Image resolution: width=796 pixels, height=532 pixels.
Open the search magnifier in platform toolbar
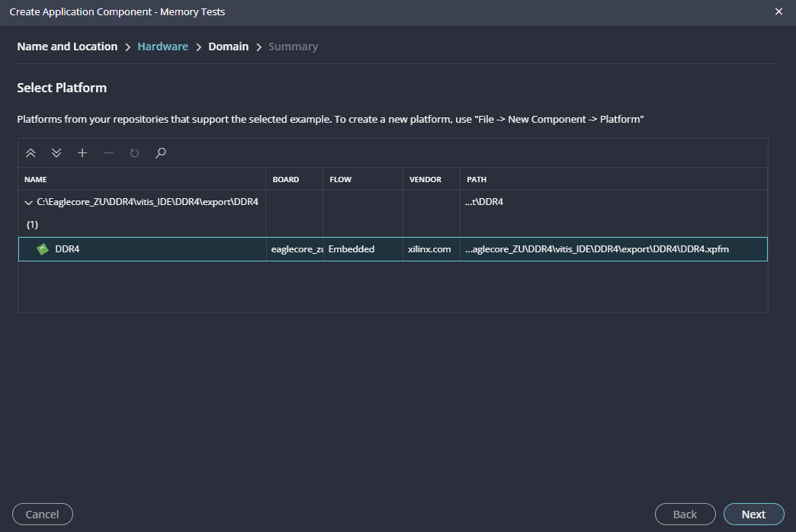tap(160, 153)
